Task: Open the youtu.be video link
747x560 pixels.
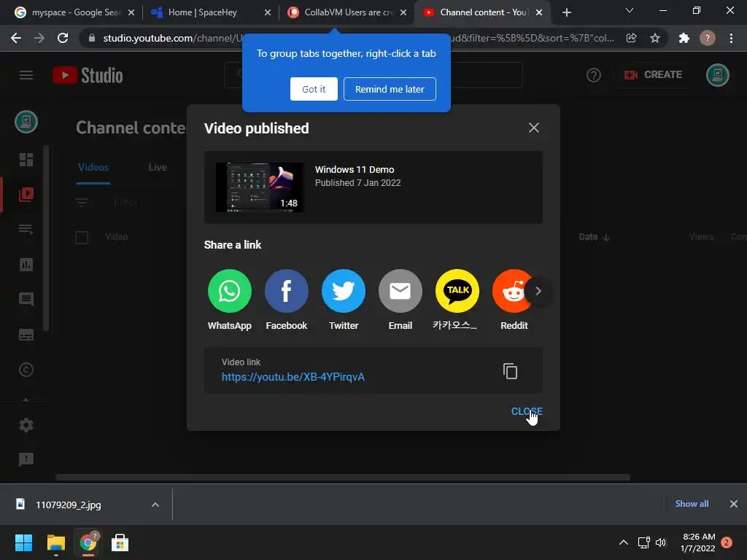Action: 293,377
